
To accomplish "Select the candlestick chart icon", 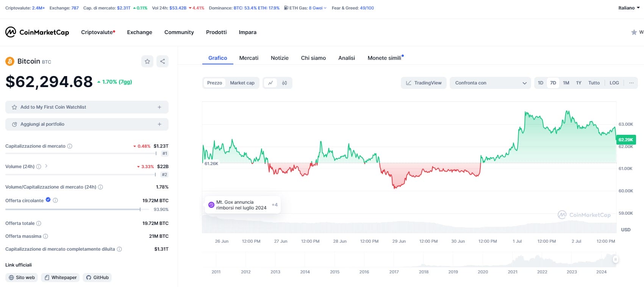I will click(x=284, y=83).
